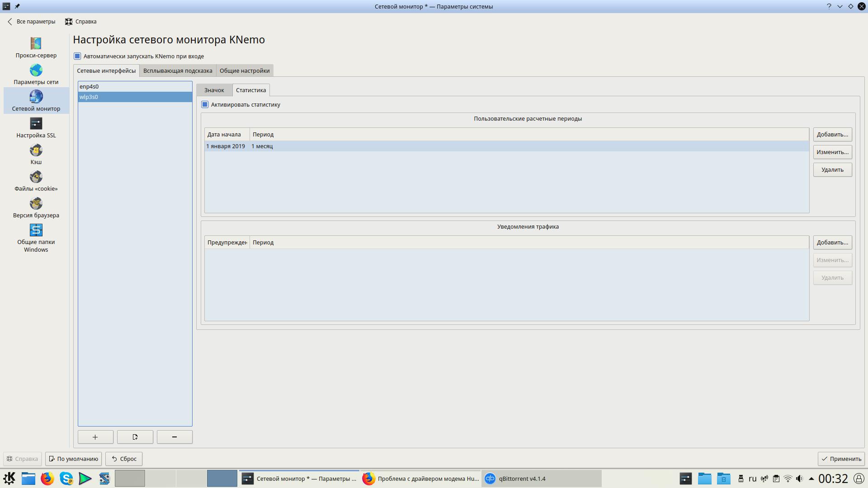The width and height of the screenshot is (868, 488).
Task: Click the remove interface minus button
Action: [175, 437]
